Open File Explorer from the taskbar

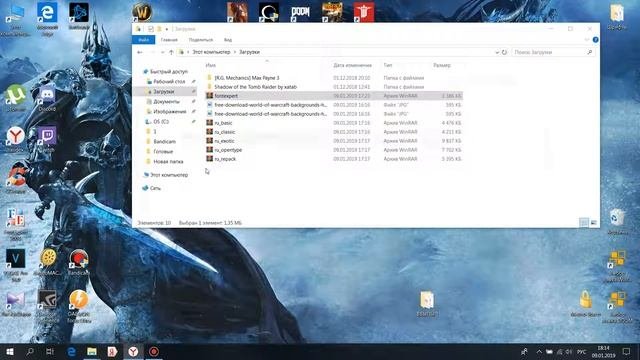point(92,351)
